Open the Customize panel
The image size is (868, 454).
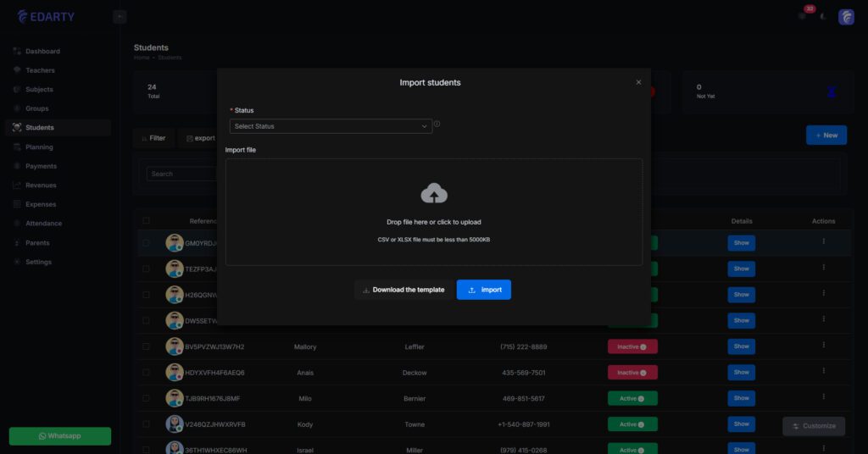pos(813,426)
